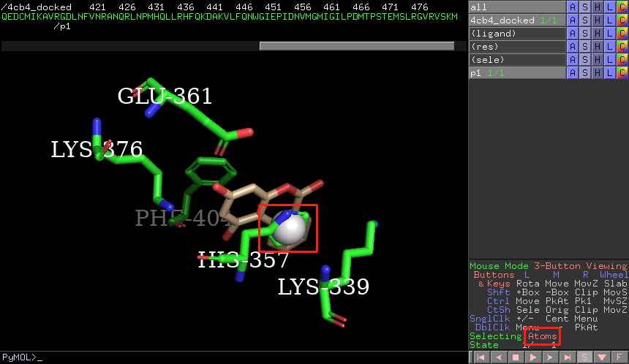Open the Label menu for all

[610, 7]
